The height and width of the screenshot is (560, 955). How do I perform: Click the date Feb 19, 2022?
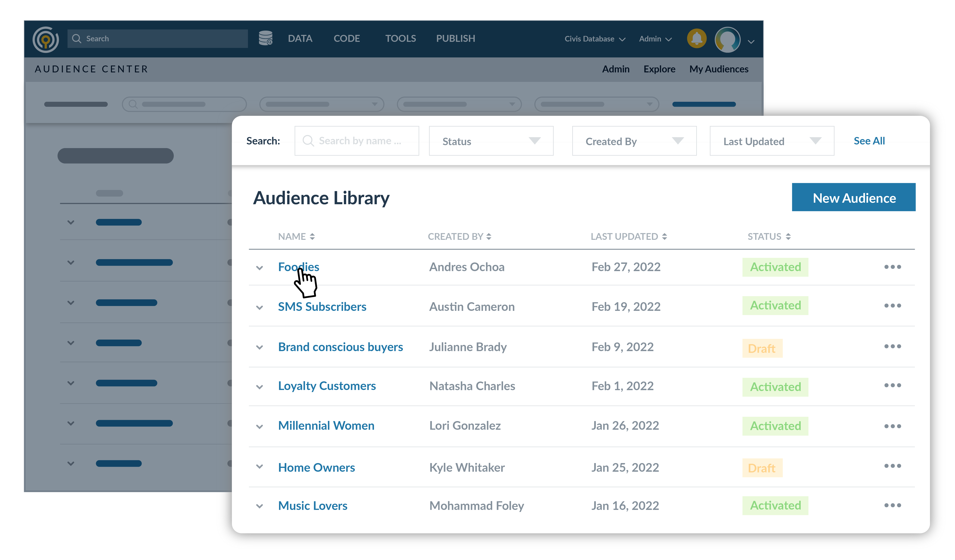point(626,307)
